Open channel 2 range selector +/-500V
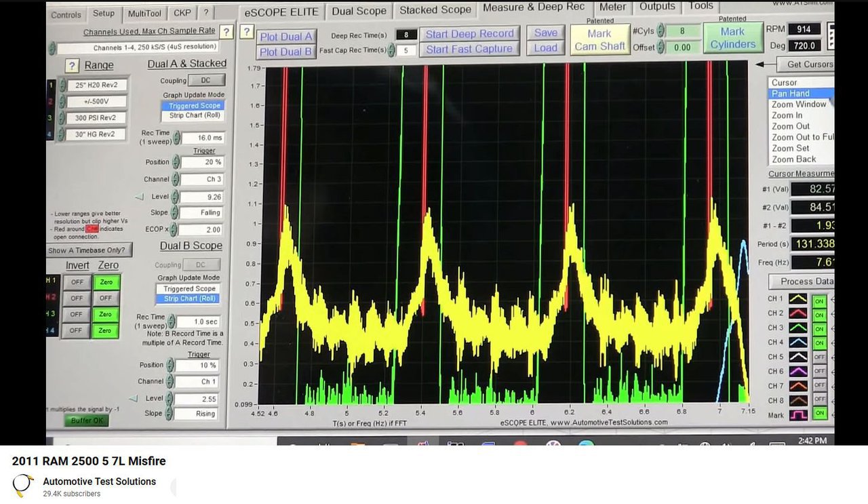868x504 pixels. coord(97,102)
